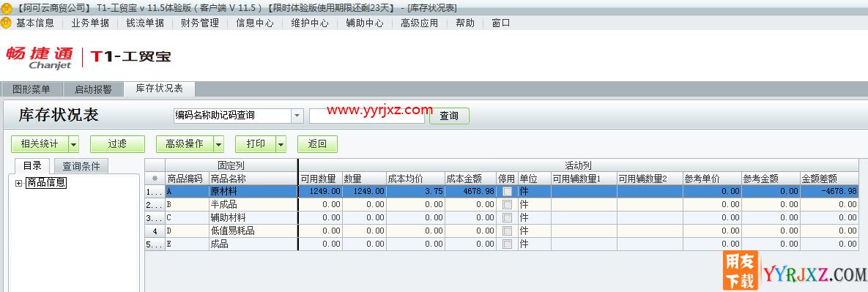Click the application icon in title bar
Viewport: 868px width, 292px height.
[x=6, y=8]
